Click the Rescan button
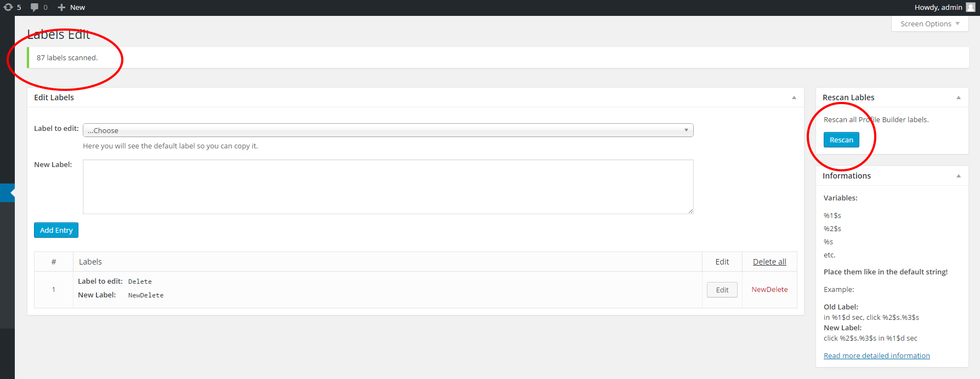This screenshot has height=379, width=980. tap(841, 140)
